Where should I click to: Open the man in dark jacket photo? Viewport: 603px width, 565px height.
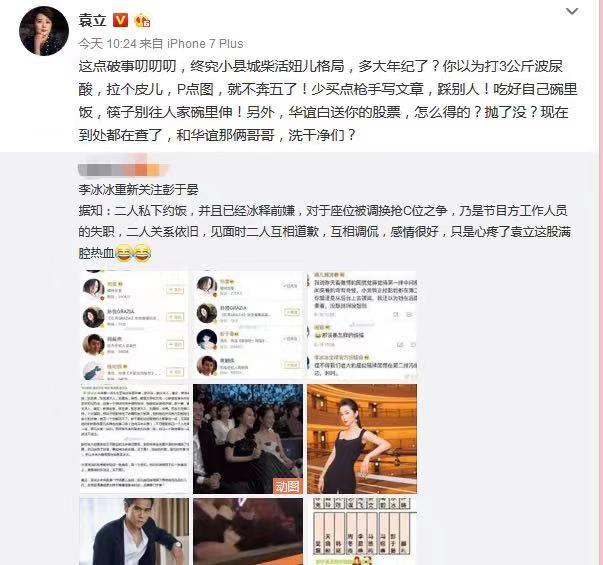pyautogui.click(x=134, y=532)
